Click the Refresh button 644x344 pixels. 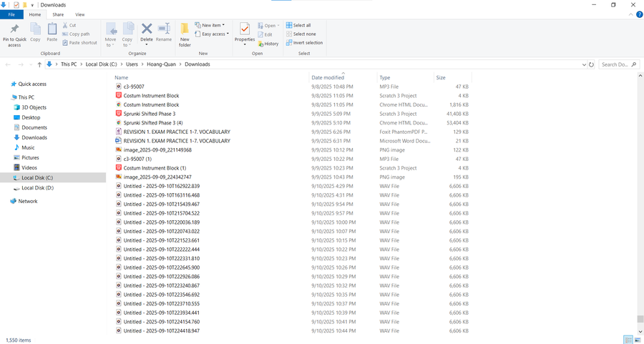pos(592,64)
